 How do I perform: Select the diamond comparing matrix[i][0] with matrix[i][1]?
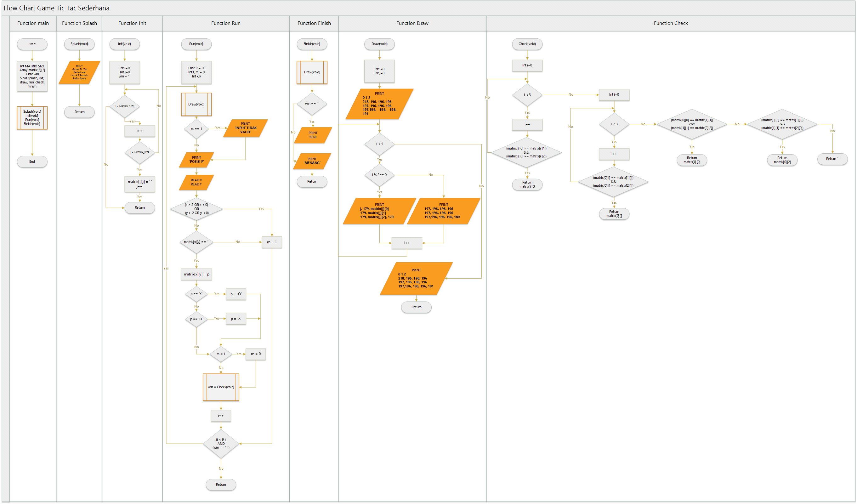click(526, 152)
